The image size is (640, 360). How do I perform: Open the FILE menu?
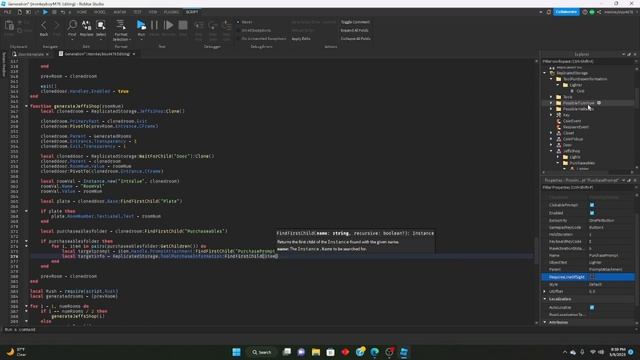point(7,12)
